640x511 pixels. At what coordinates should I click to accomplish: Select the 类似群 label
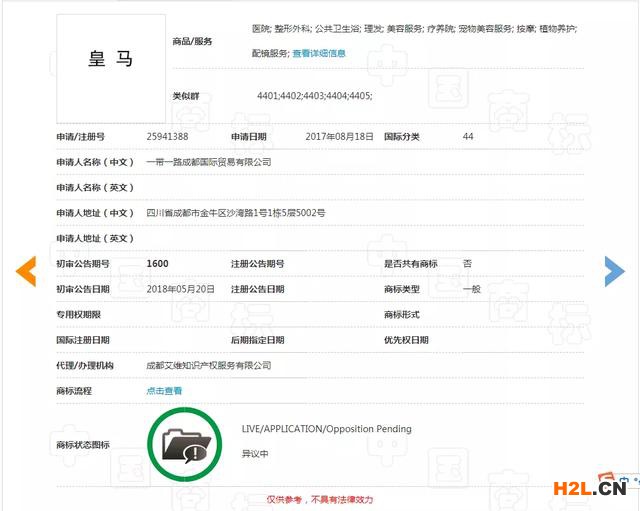pos(186,96)
